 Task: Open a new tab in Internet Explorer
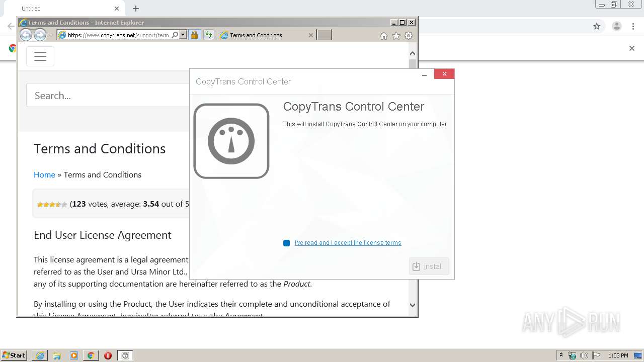(324, 35)
